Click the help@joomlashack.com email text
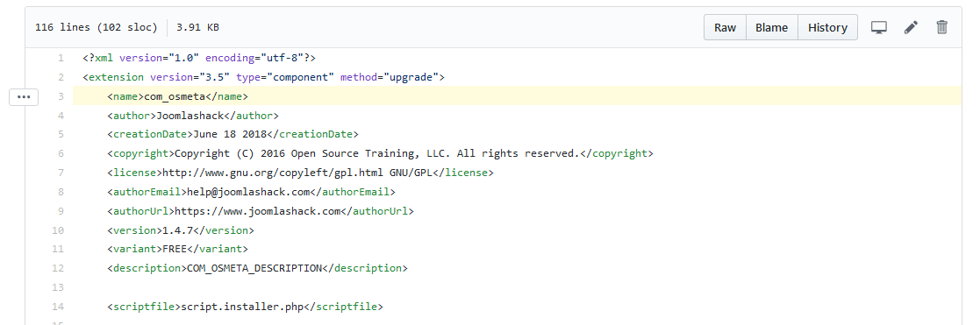Screen dimensions: 980x325 (248, 192)
